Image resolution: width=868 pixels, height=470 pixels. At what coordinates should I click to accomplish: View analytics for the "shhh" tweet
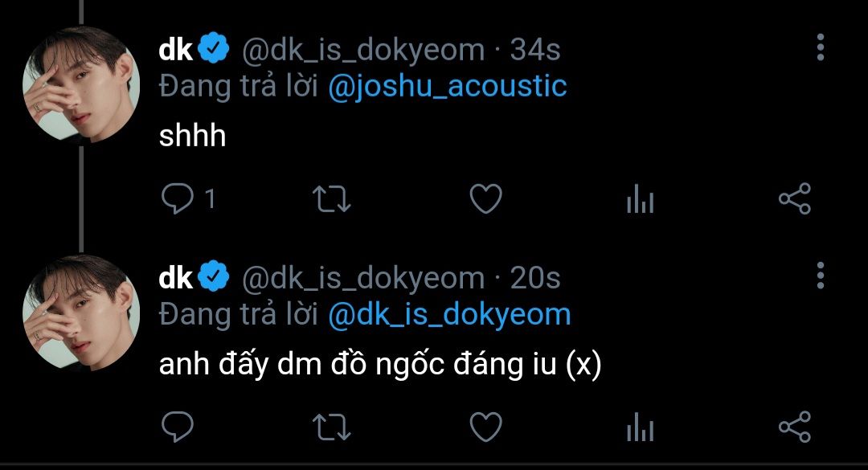tap(640, 199)
